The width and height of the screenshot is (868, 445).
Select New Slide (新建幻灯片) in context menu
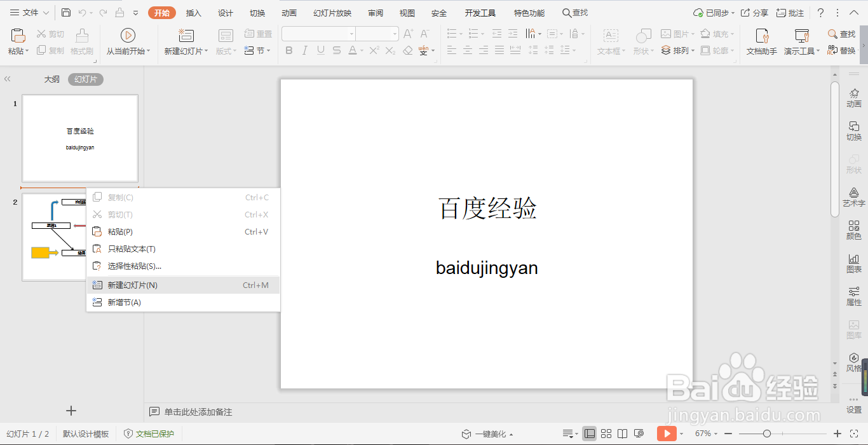click(x=183, y=285)
